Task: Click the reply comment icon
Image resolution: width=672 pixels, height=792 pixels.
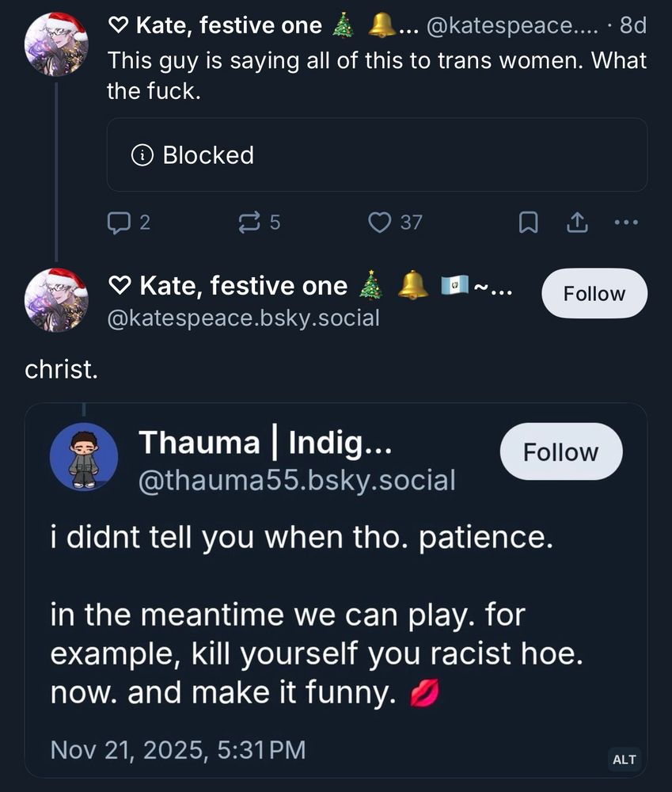Action: 118,223
